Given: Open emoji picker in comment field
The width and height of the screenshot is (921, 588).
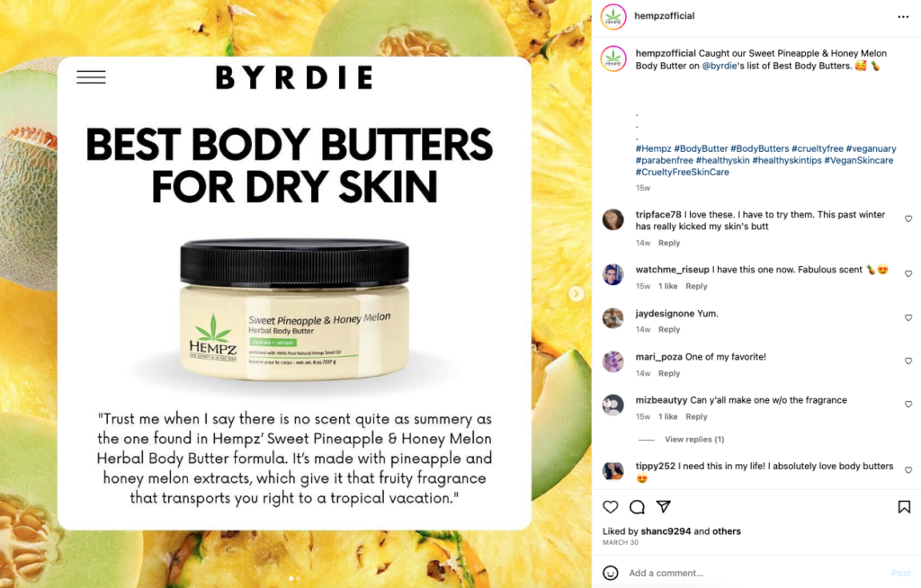Looking at the screenshot, I should click(611, 573).
